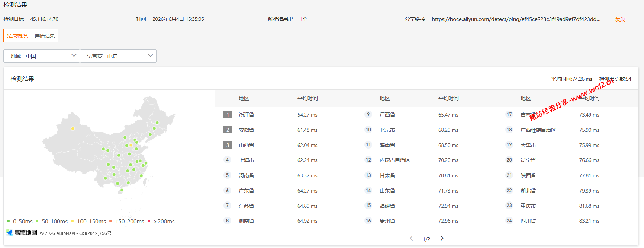Select the 海南省 row name
Viewport: 644px width, 248px height.
pos(387,145)
